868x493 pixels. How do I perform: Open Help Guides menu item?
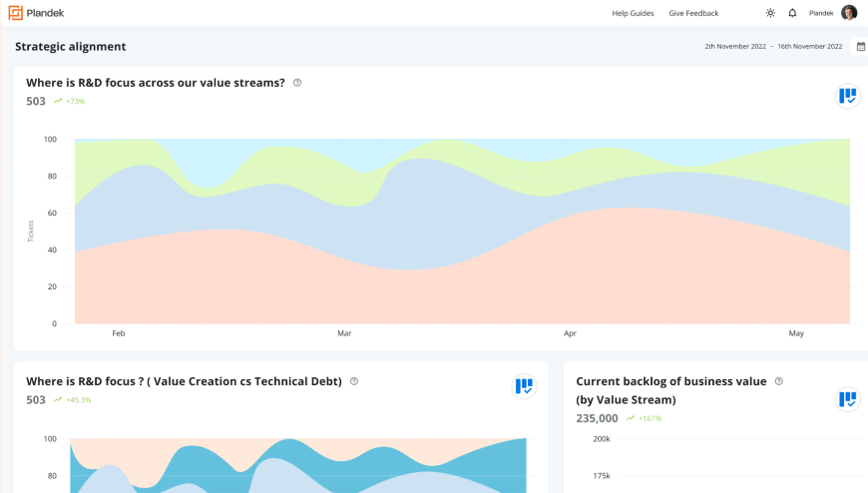click(x=633, y=13)
